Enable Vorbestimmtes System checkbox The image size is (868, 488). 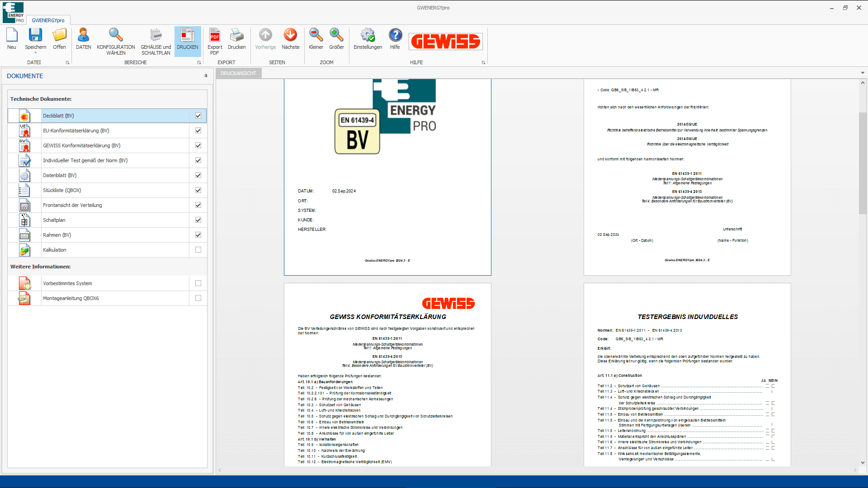198,283
